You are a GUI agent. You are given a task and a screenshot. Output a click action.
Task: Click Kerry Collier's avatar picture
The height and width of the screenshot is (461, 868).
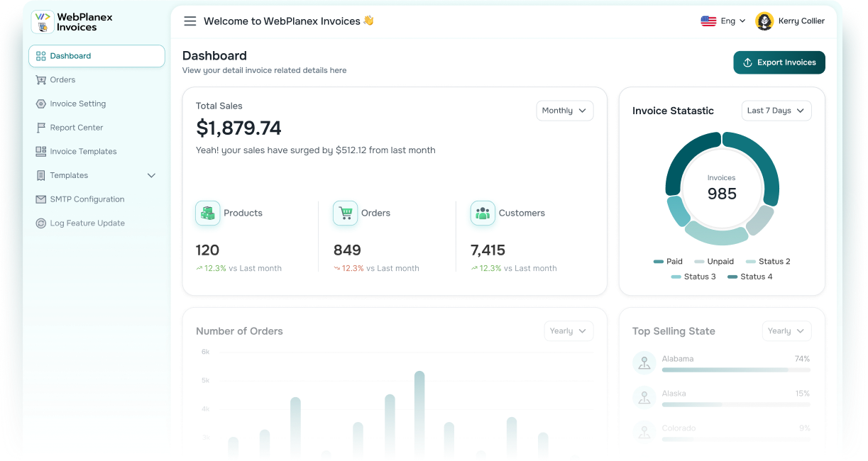pos(764,21)
